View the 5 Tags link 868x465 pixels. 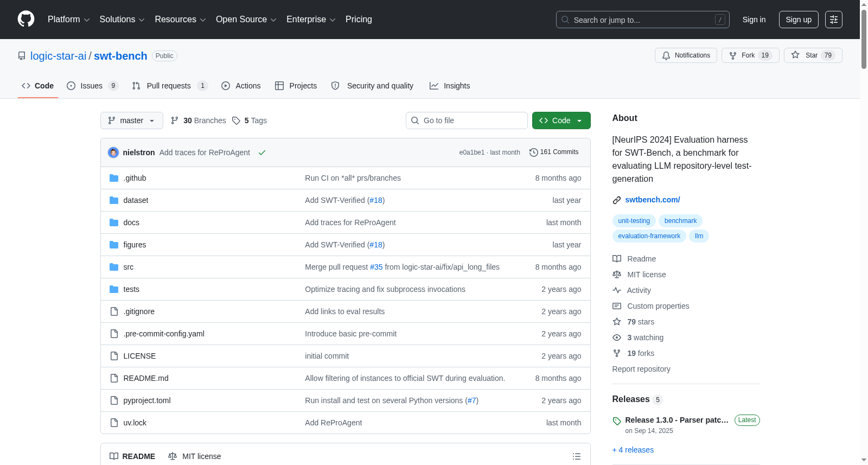click(250, 120)
